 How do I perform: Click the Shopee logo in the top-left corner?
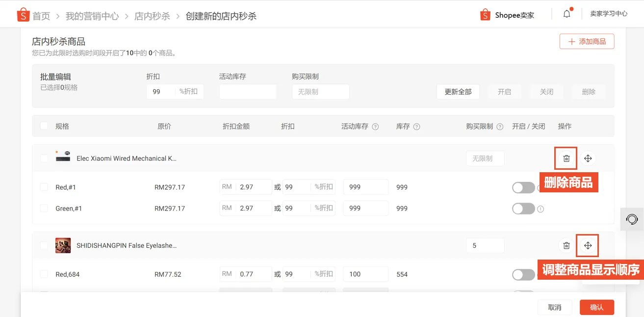23,14
